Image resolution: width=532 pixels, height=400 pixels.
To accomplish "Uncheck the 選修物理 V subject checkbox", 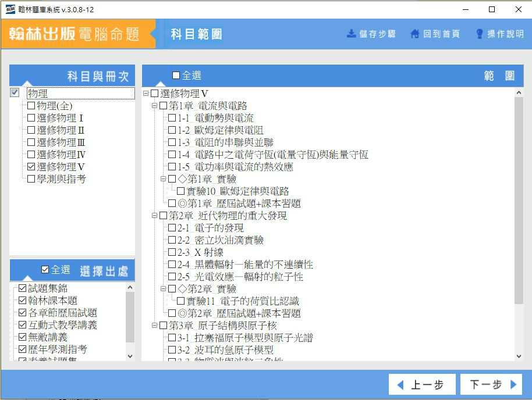I will 31,166.
